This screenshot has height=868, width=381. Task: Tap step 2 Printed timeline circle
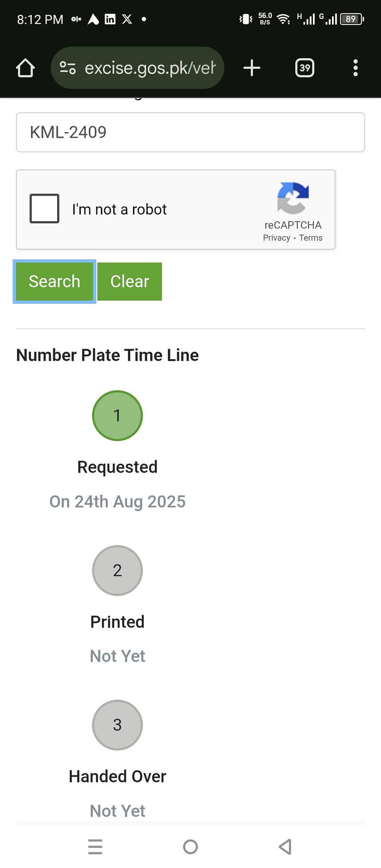click(117, 570)
